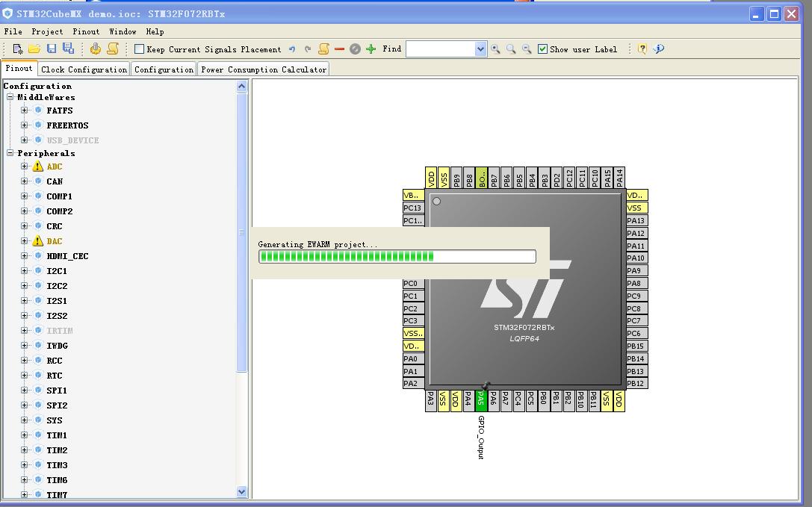Viewport: 812px width, 507px height.
Task: Expand the SYS peripheral node
Action: coord(25,420)
